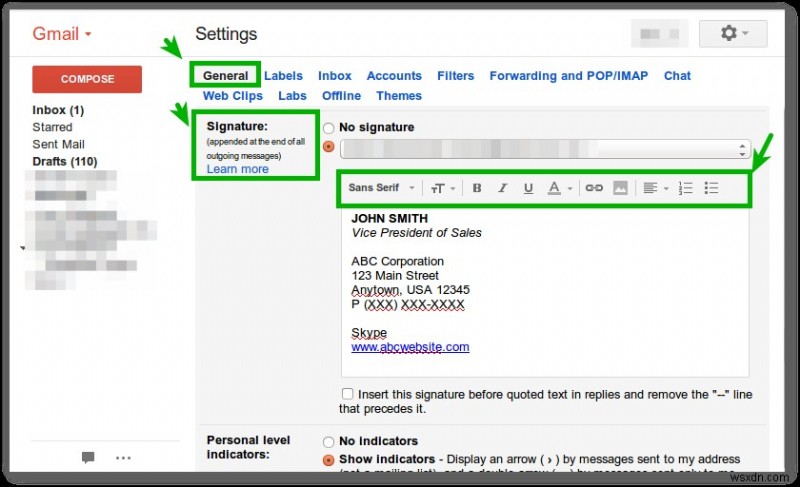Open the Starred folder
The width and height of the screenshot is (800, 487).
52,127
